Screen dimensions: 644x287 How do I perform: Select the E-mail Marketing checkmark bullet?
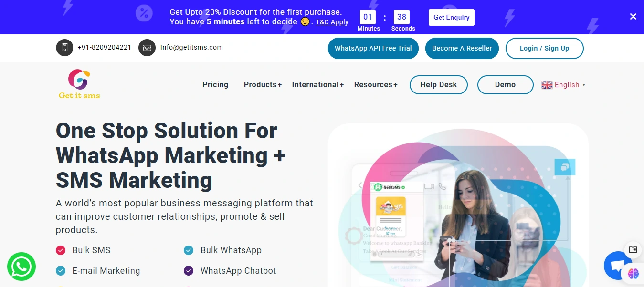coord(61,270)
